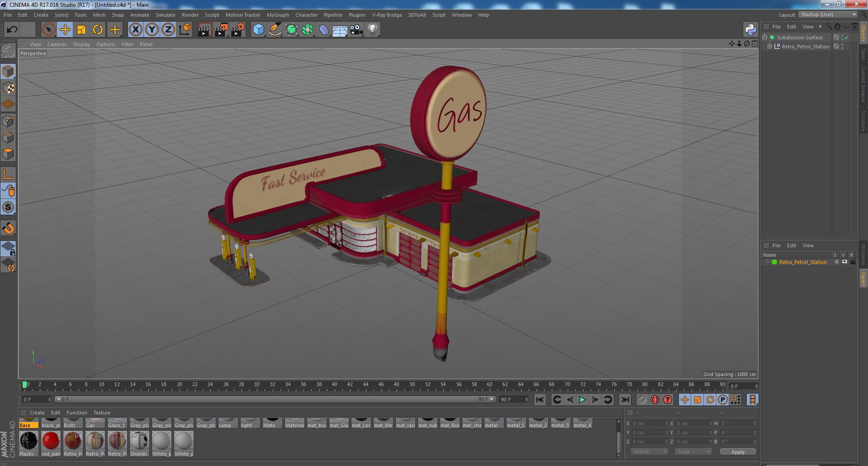Toggle layer Retro_Petrol_Station view eye
The height and width of the screenshot is (466, 868).
[844, 262]
